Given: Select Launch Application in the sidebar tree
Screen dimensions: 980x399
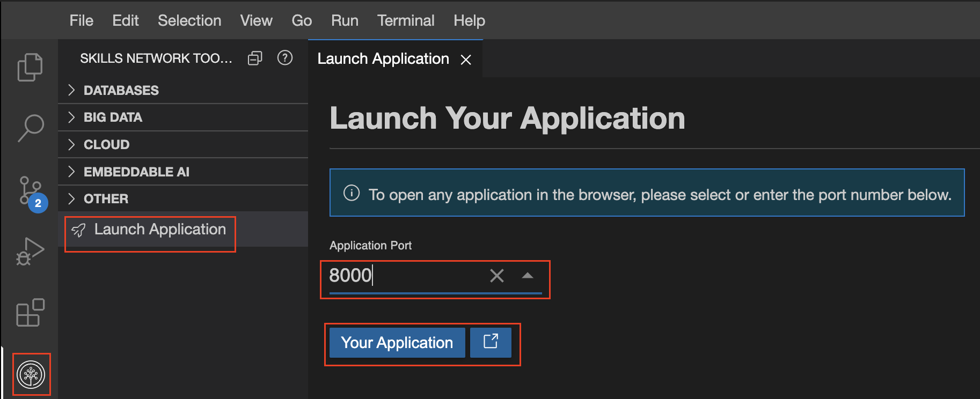Looking at the screenshot, I should [x=183, y=230].
